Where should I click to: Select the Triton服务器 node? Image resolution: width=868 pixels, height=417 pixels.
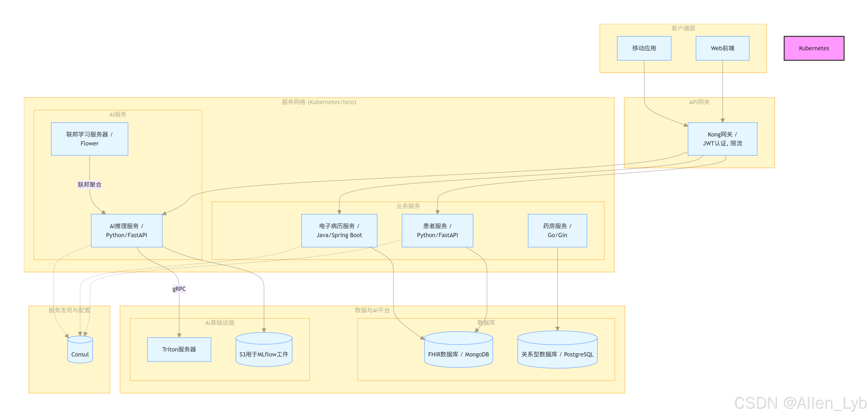click(179, 349)
